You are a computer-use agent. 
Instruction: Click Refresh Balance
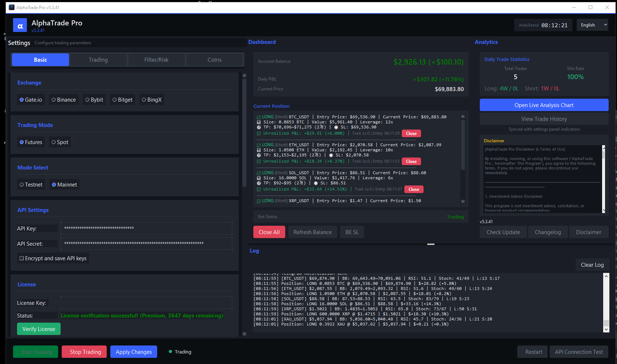[x=312, y=232]
